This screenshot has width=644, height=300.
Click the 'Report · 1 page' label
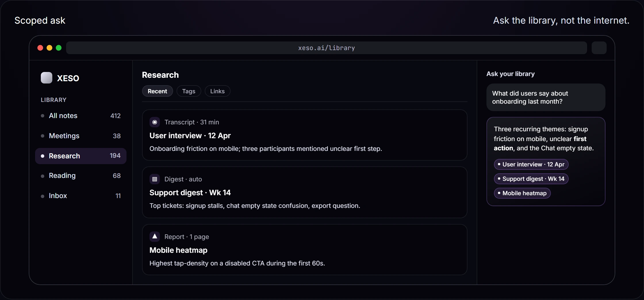point(187,237)
